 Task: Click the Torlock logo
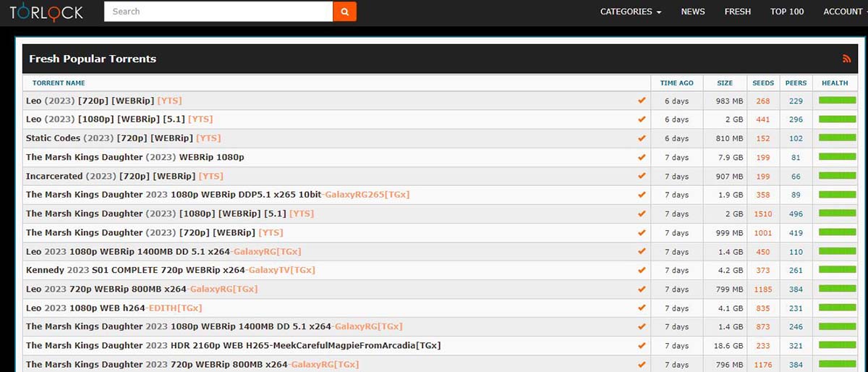[46, 12]
